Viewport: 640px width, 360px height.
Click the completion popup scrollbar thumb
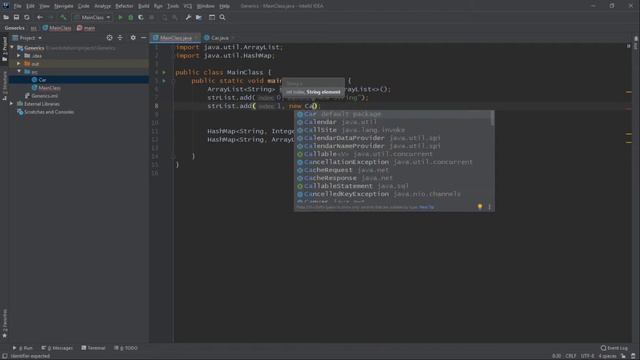492,118
